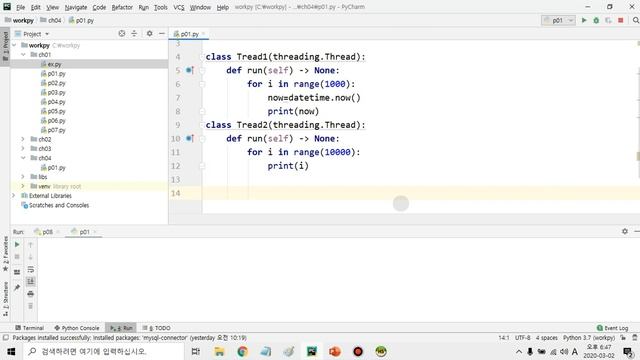Open the Python Console tool window
The height and width of the screenshot is (360, 640).
(x=77, y=328)
